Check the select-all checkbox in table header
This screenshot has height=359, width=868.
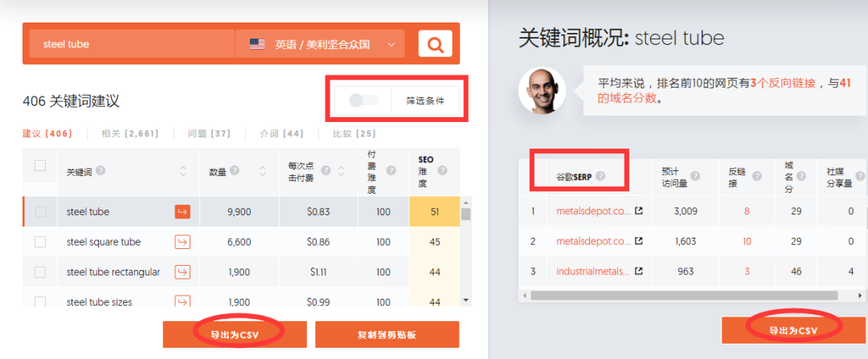pyautogui.click(x=40, y=165)
